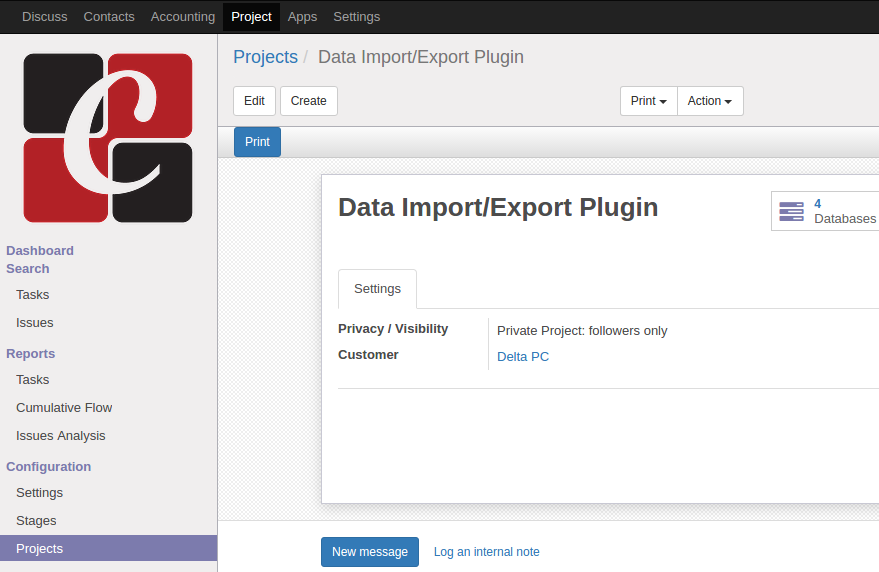Click the Edit button
Viewport: 879px width, 572px height.
point(254,101)
